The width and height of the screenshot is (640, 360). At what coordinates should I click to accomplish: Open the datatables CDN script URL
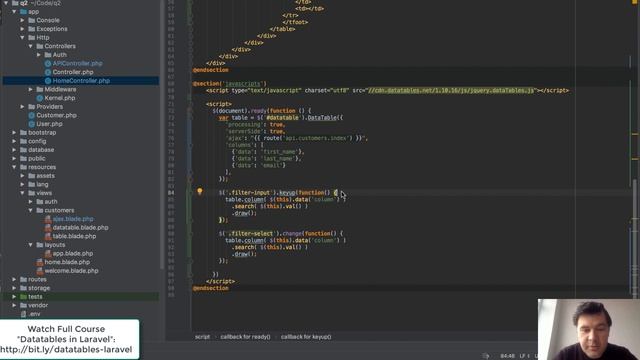(x=451, y=90)
